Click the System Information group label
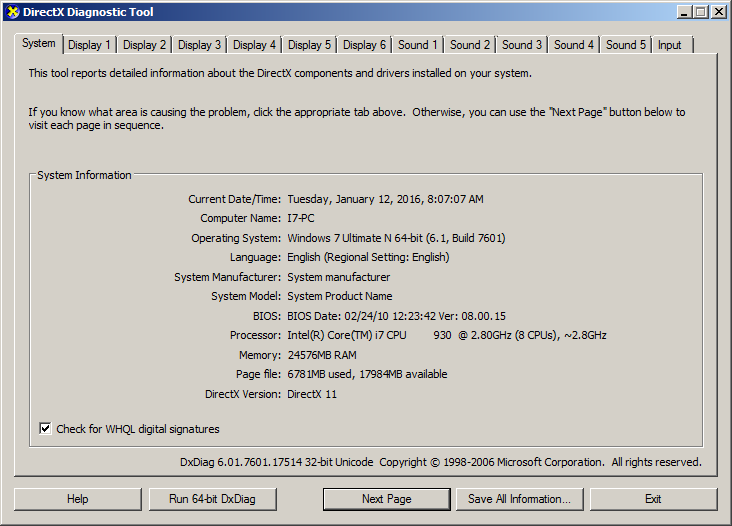Viewport: 732px width, 526px height. [84, 175]
